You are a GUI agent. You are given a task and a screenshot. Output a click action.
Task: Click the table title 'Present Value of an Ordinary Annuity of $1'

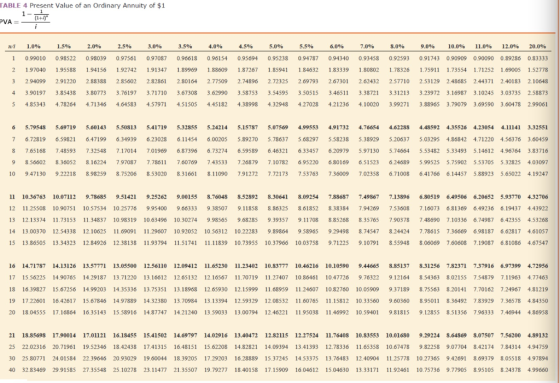coord(97,6)
